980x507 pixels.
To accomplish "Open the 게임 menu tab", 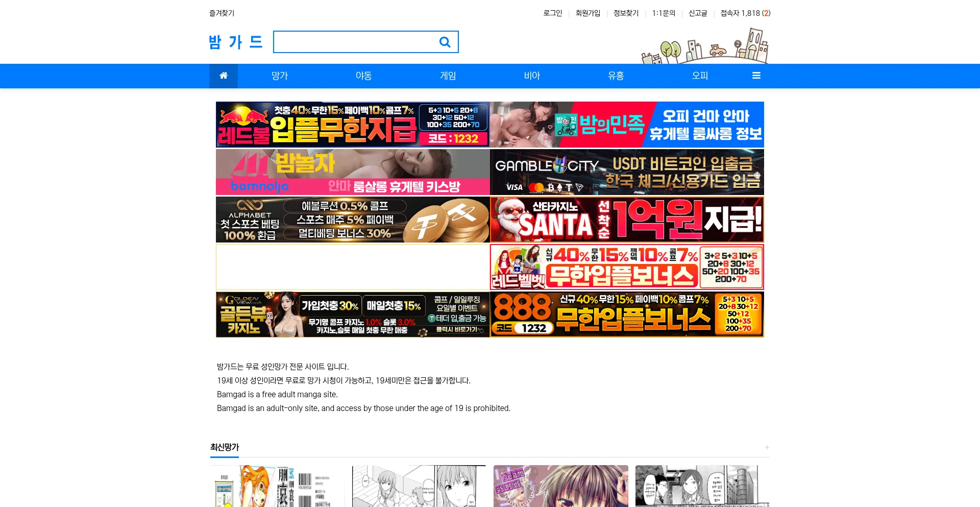I will 448,76.
